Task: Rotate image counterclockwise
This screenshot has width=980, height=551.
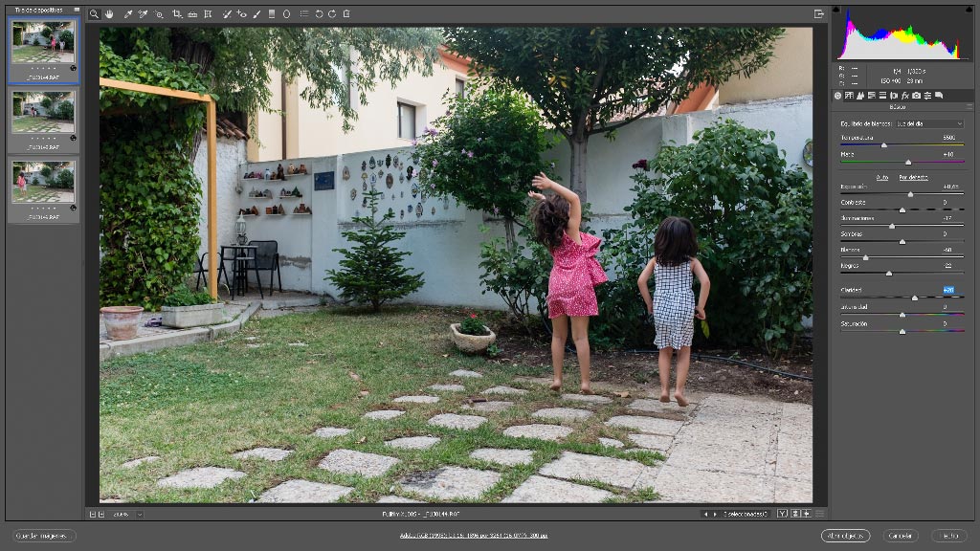Action: pos(319,13)
